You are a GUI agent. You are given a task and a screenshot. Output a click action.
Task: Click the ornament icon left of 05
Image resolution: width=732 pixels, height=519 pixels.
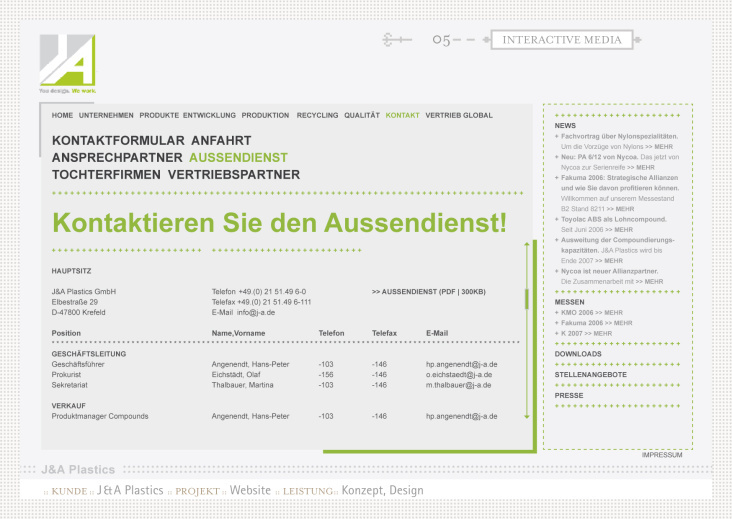click(397, 40)
